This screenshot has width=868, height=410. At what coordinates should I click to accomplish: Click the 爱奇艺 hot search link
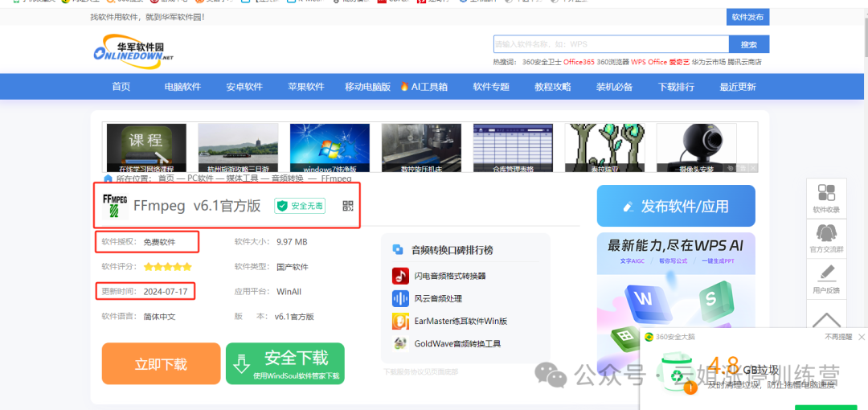[679, 62]
